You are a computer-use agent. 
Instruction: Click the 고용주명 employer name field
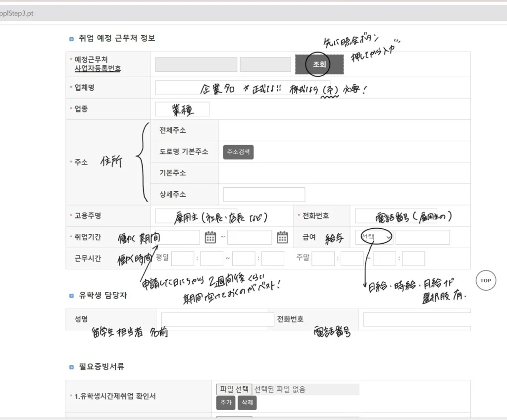point(196,216)
